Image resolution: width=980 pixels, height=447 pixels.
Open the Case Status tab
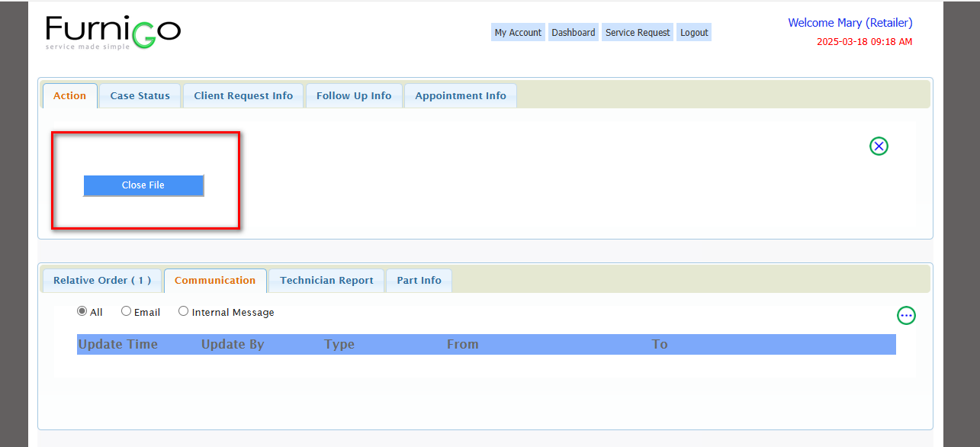(140, 96)
